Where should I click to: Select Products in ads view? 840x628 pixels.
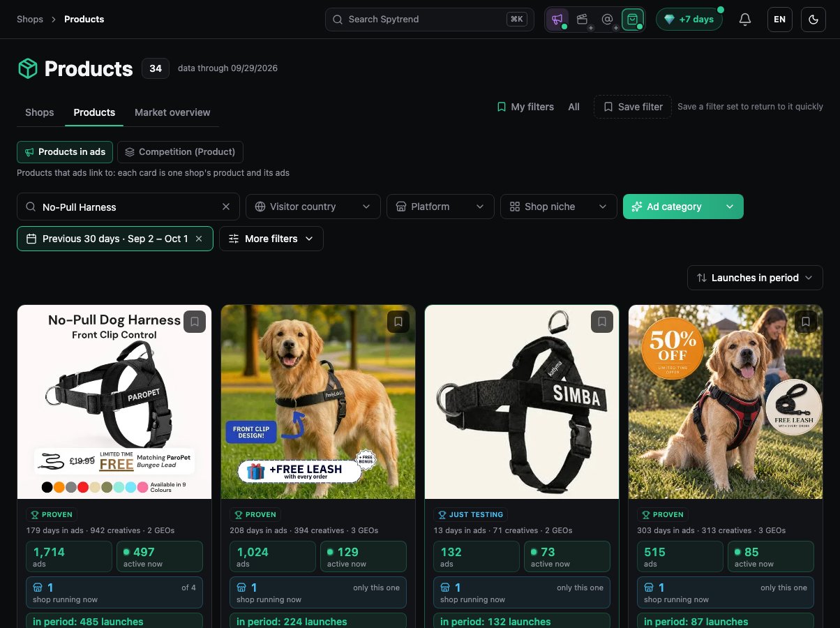(65, 152)
